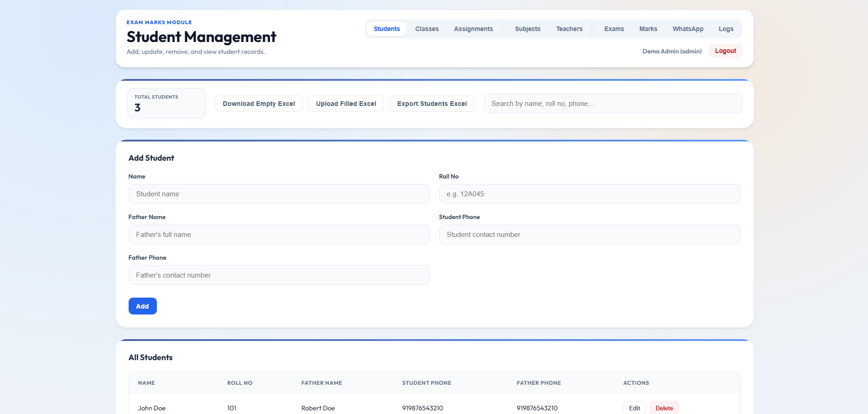Switch to the Classes tab

pos(427,29)
